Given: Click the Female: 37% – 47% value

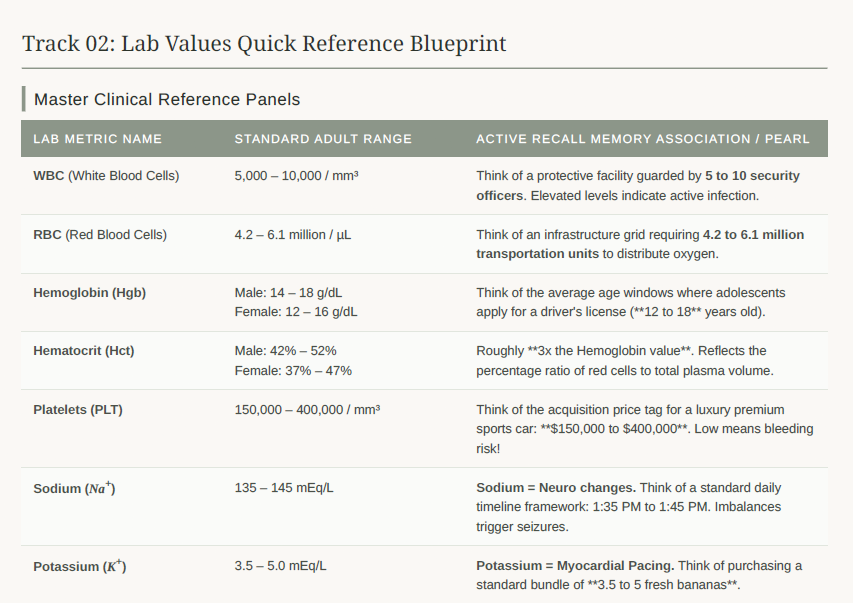Looking at the screenshot, I should [293, 371].
